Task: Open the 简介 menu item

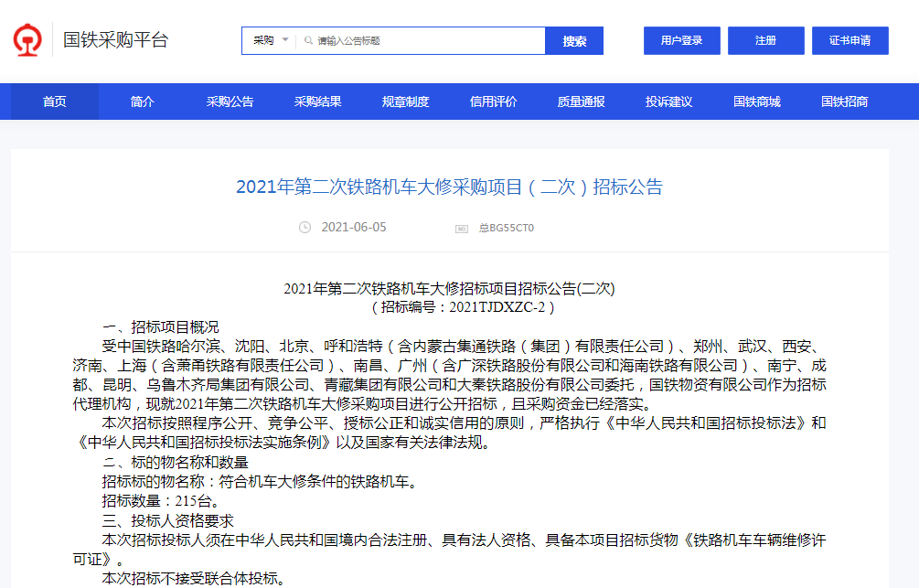Action: click(x=143, y=102)
